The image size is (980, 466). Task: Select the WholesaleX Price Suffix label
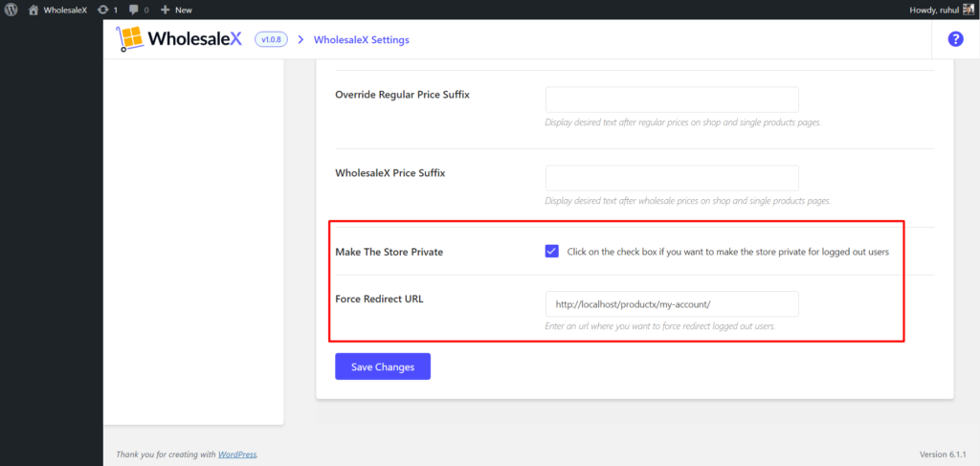(x=390, y=173)
